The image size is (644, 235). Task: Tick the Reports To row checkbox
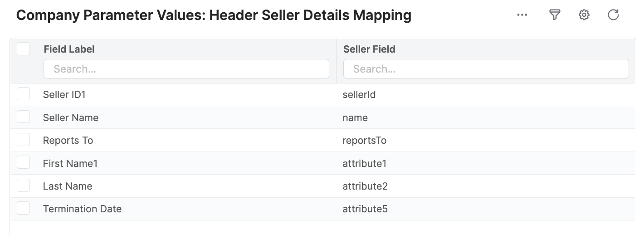click(24, 140)
